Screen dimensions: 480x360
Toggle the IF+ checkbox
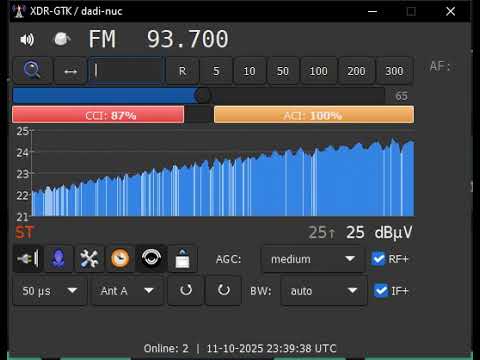click(381, 291)
